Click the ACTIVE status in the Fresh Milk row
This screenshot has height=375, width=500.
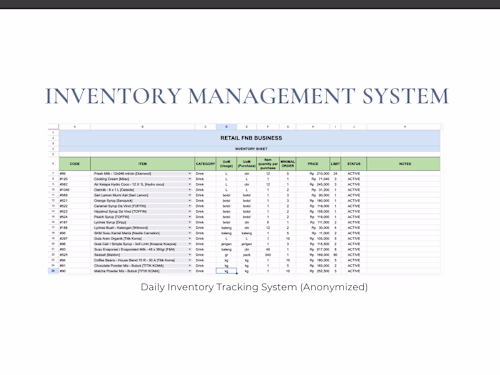coord(354,174)
